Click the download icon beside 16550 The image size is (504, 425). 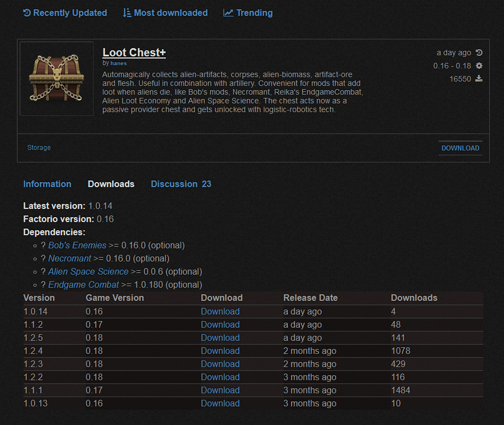(x=479, y=79)
